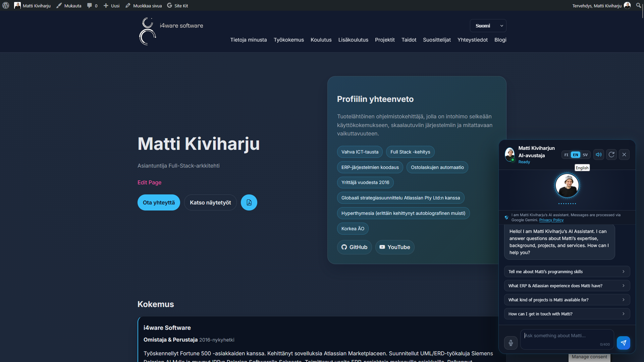644x362 pixels.
Task: Open the Projektit menu item
Action: tap(385, 40)
